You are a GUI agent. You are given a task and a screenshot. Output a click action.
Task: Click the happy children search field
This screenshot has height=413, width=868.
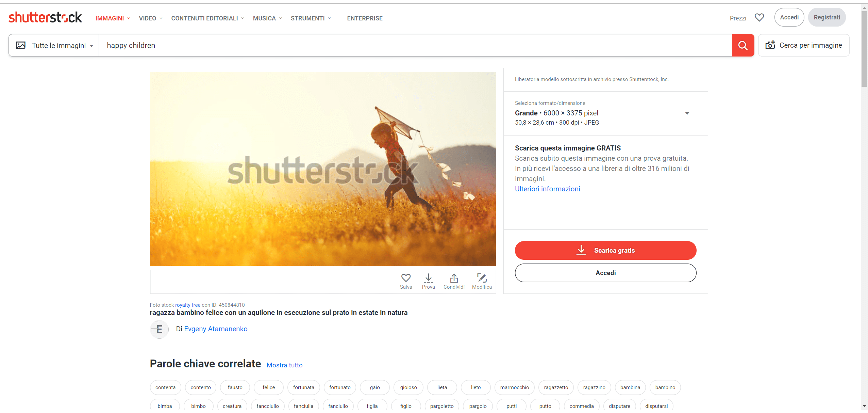pyautogui.click(x=415, y=45)
